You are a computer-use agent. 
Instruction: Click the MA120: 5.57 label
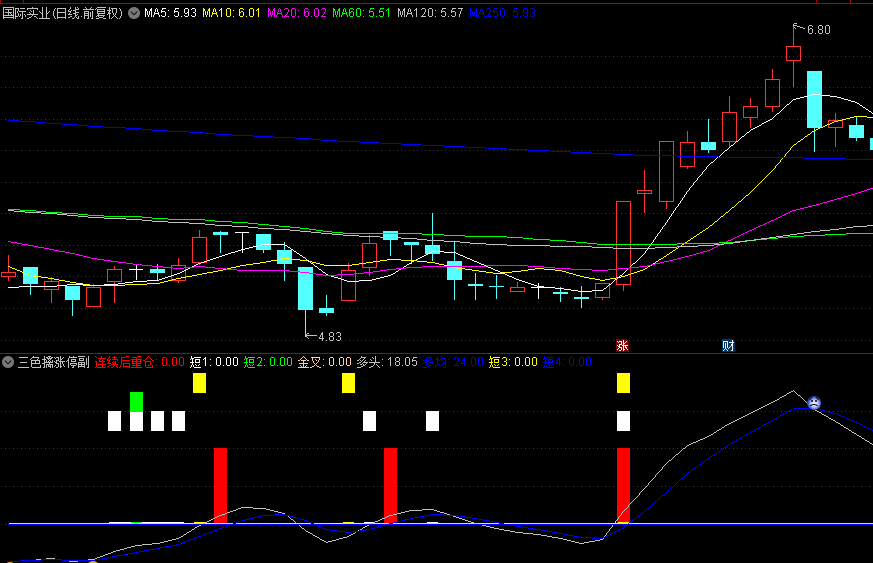[x=430, y=13]
